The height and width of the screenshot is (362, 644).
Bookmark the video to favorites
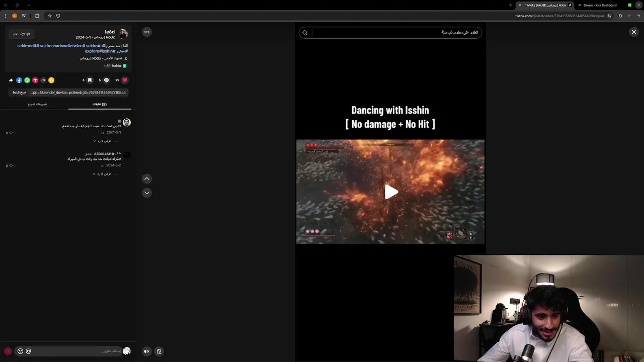[x=90, y=80]
